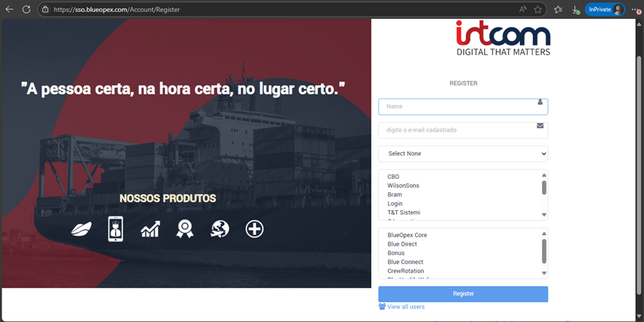
Task: Toggle the Read aloud icon in address bar
Action: click(x=523, y=9)
